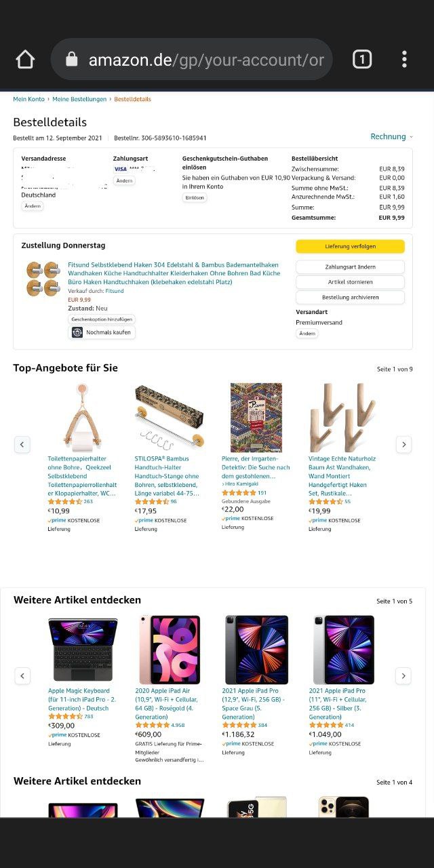The height and width of the screenshot is (868, 434).
Task: Open the Fitsund seller link
Action: point(115,291)
